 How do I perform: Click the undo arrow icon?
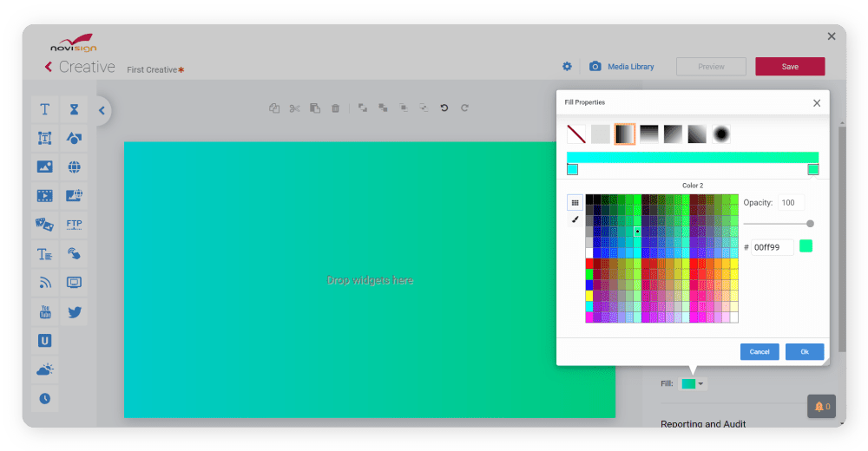coord(444,108)
